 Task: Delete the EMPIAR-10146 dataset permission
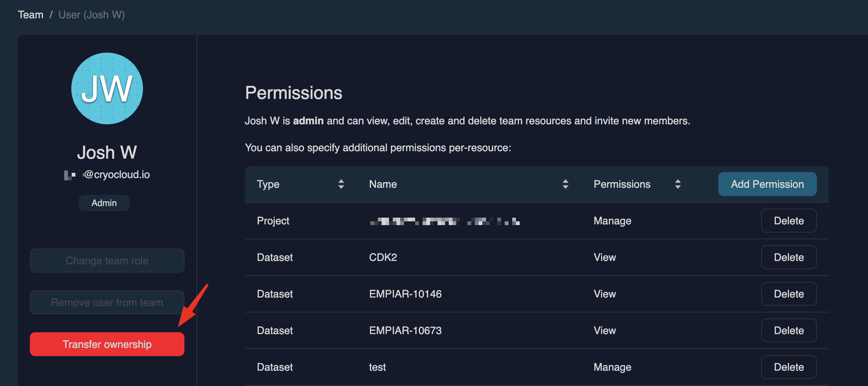click(x=788, y=294)
